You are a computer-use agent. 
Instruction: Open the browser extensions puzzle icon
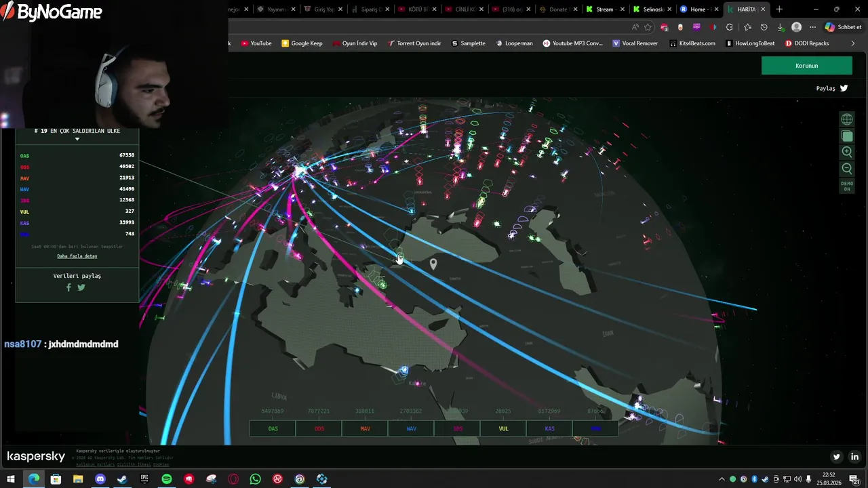(x=730, y=27)
